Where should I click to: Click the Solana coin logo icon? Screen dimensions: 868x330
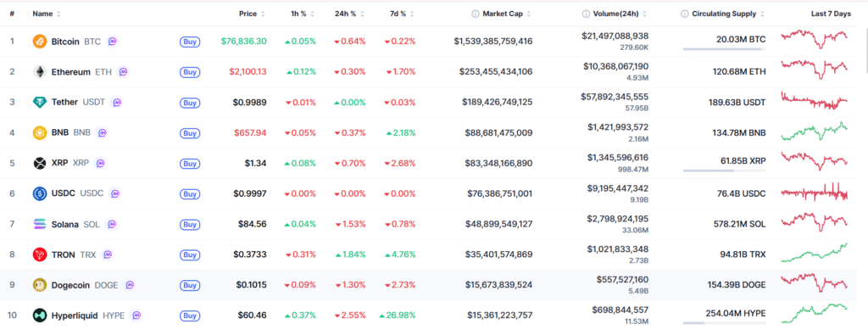pyautogui.click(x=40, y=224)
